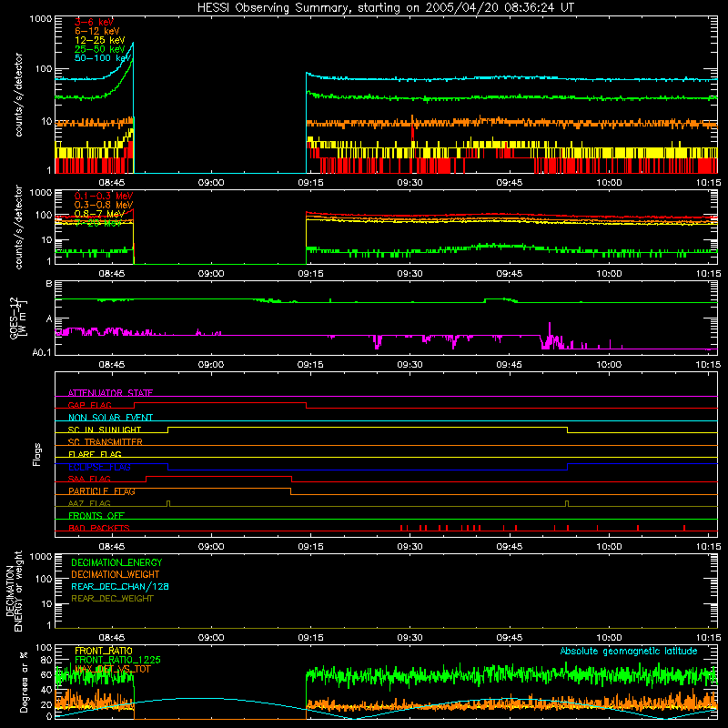The height and width of the screenshot is (728, 728).
Task: Select the 50-100 keV legend label
Action: (x=103, y=58)
